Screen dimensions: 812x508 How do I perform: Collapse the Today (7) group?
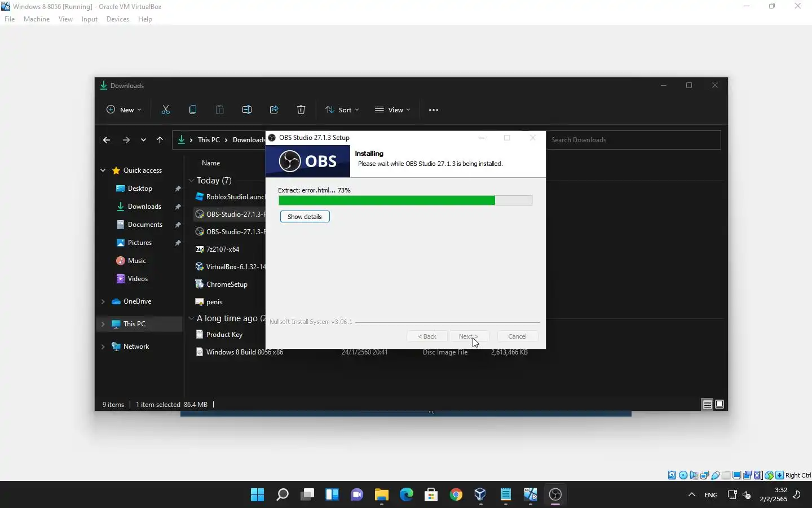191,181
